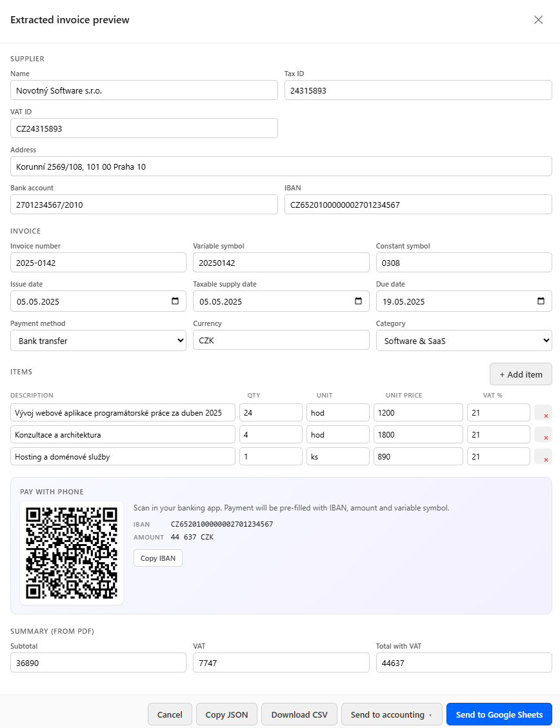Open the Due date calendar picker icon

tap(541, 301)
